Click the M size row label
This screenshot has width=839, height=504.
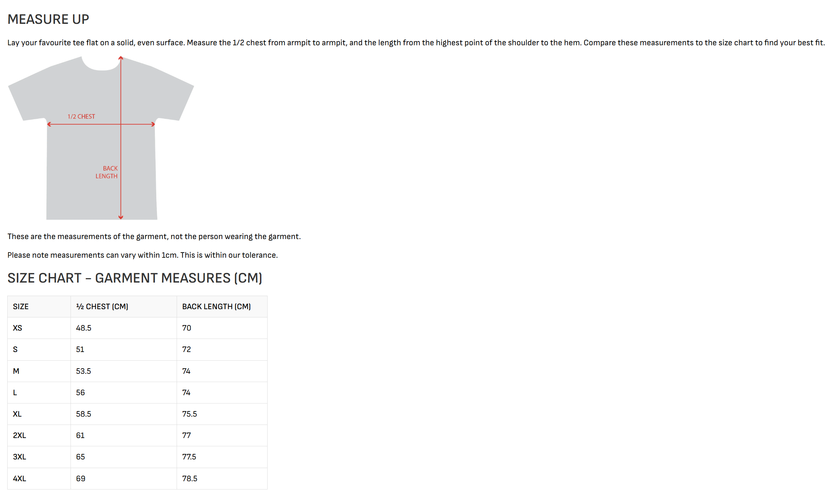[x=16, y=371]
